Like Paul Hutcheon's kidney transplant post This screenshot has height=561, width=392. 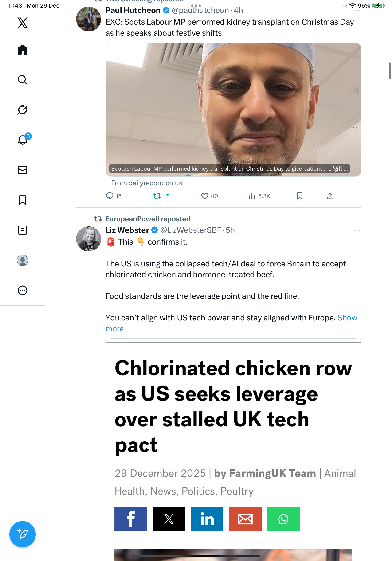[204, 196]
